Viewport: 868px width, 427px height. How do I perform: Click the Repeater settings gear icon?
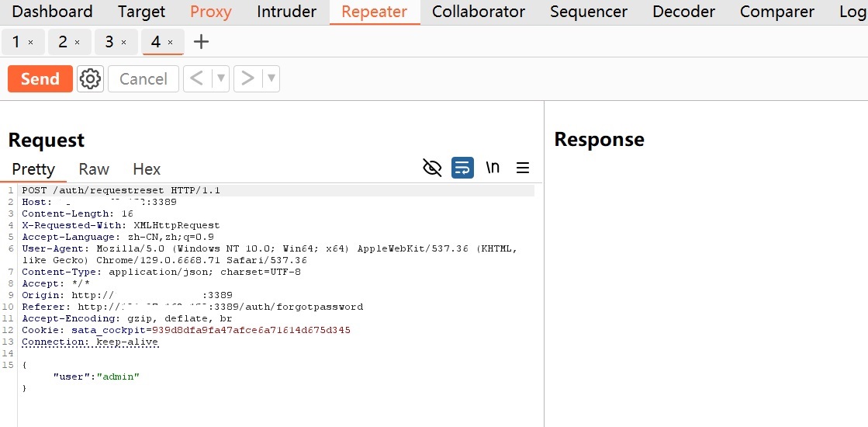(90, 78)
